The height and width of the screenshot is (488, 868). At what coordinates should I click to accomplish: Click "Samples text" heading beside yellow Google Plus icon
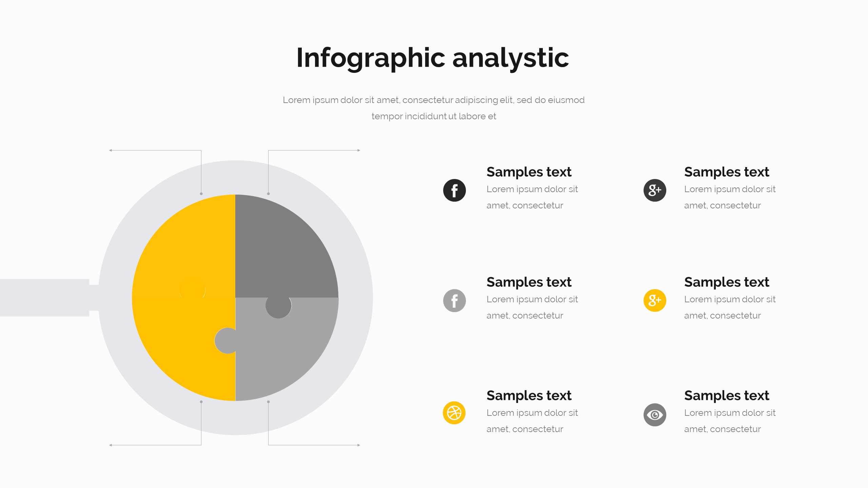tap(727, 282)
